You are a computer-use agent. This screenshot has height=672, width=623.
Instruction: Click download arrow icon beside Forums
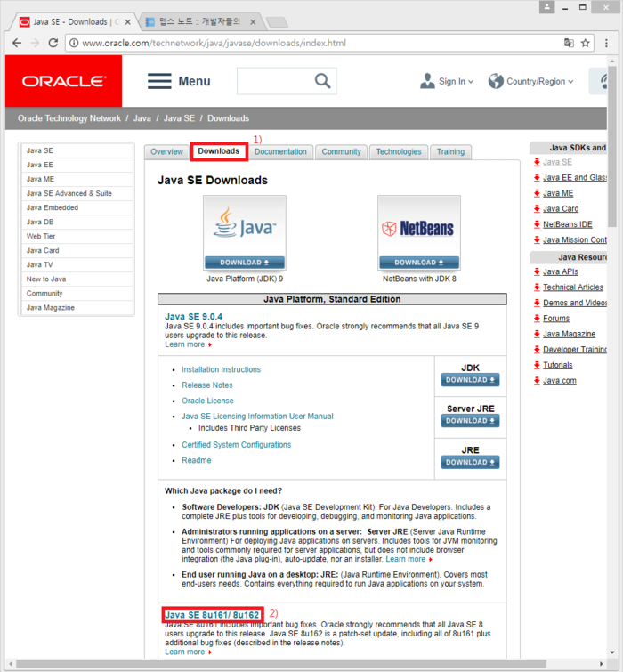coord(537,319)
